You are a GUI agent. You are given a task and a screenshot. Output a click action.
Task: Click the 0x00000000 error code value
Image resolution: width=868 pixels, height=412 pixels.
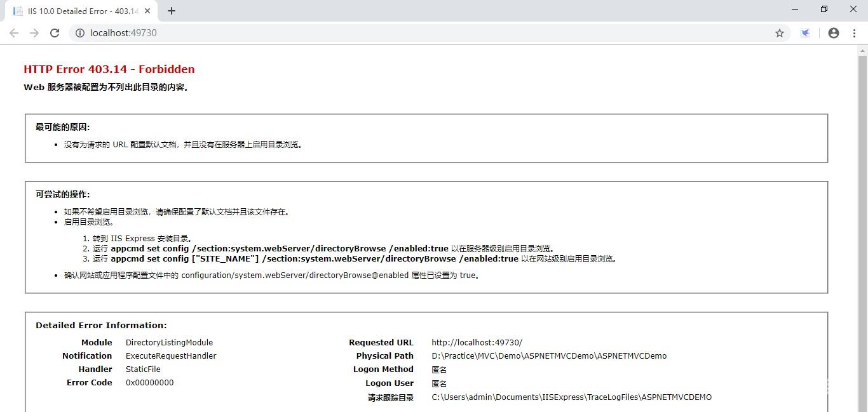click(149, 382)
